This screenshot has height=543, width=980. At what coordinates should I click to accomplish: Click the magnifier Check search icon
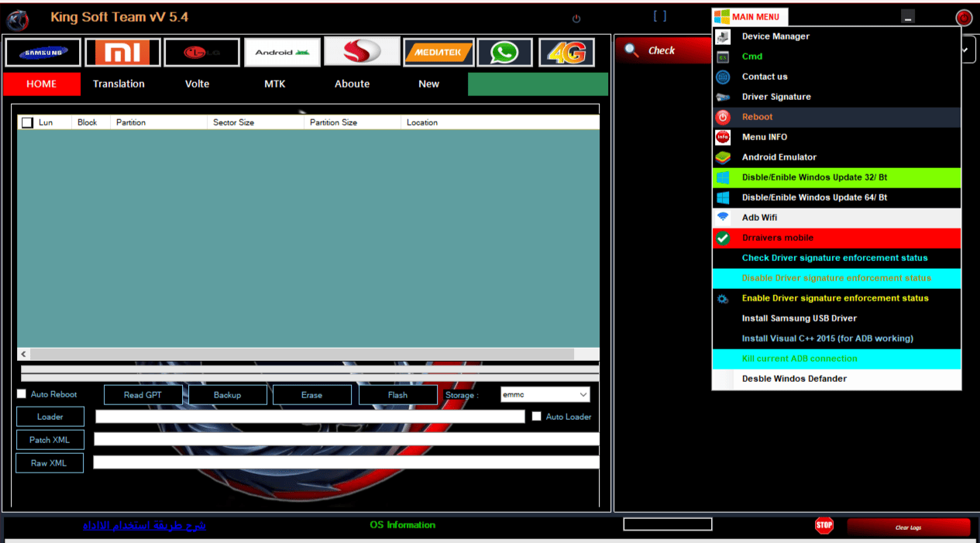(x=631, y=50)
